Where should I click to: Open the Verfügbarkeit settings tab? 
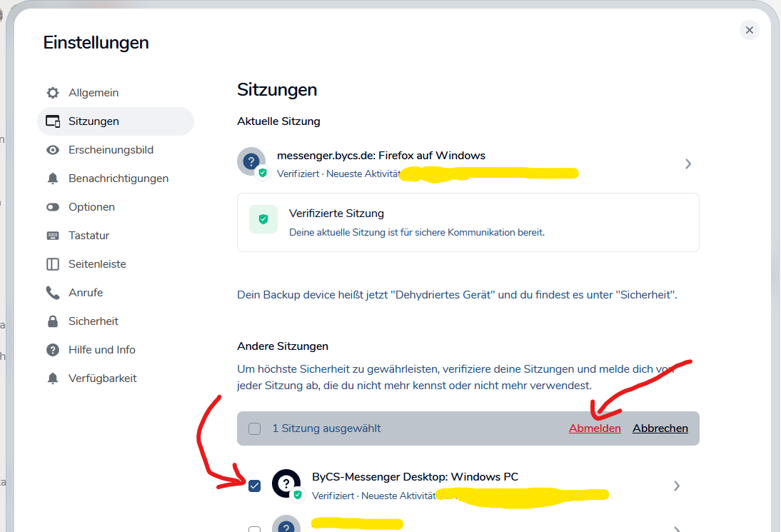pyautogui.click(x=102, y=378)
